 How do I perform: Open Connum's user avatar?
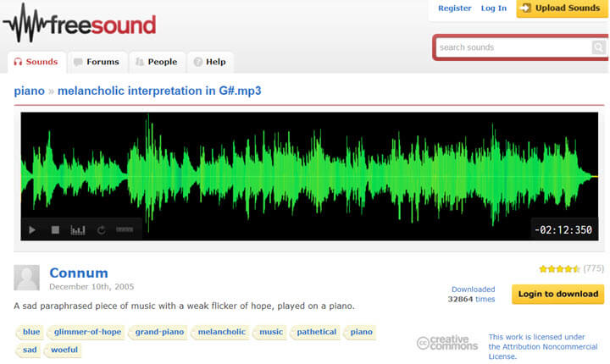pos(26,278)
